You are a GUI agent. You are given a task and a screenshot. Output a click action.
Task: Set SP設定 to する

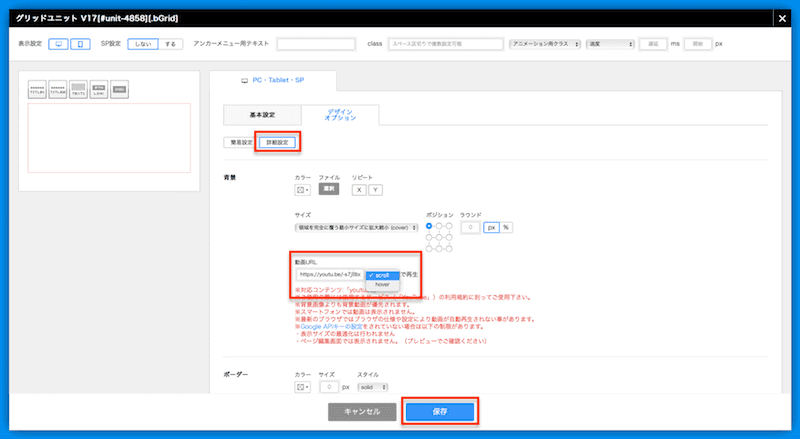(170, 44)
